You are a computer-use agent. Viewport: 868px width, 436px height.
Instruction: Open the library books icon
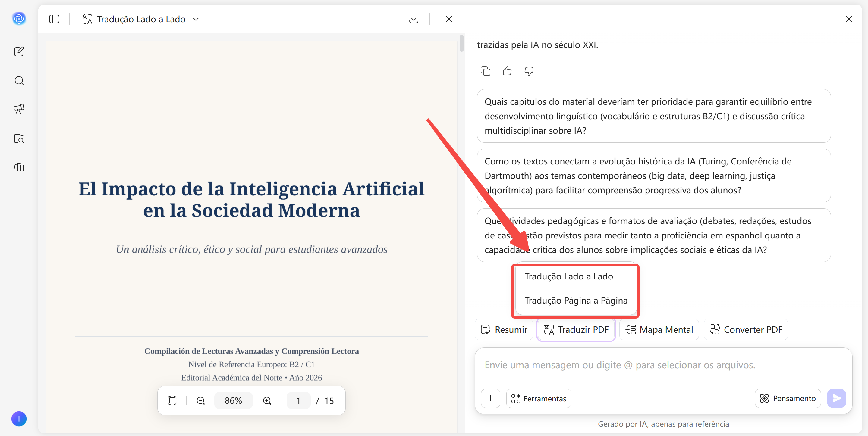click(19, 167)
